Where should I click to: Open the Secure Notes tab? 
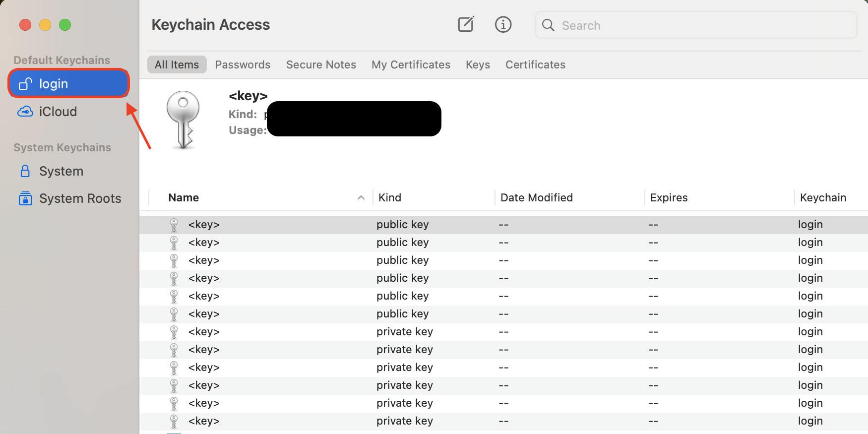coord(321,64)
